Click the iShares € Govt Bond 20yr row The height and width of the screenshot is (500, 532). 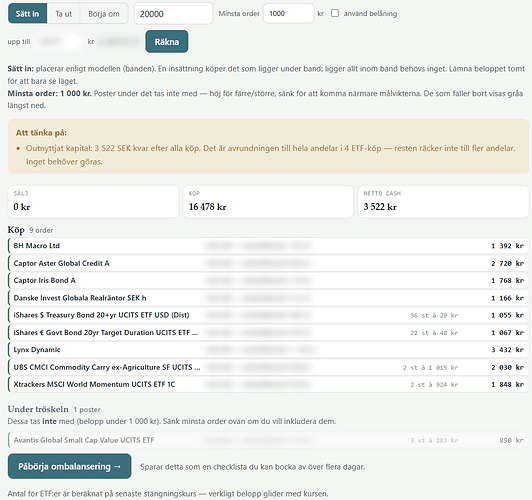point(268,332)
